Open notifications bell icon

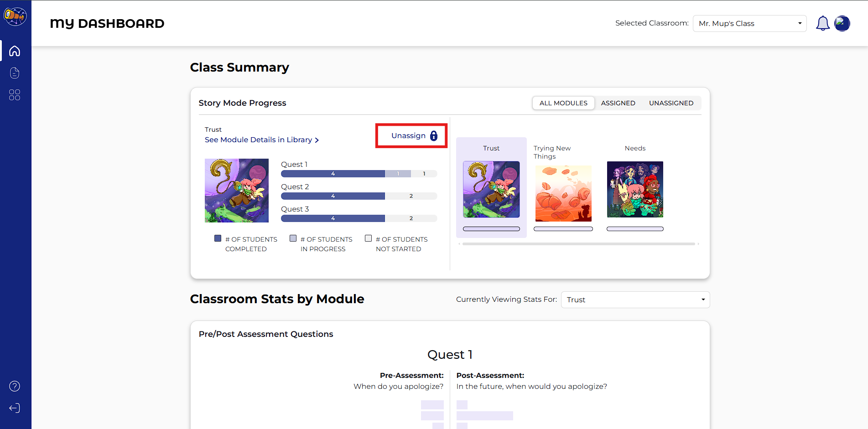(822, 23)
